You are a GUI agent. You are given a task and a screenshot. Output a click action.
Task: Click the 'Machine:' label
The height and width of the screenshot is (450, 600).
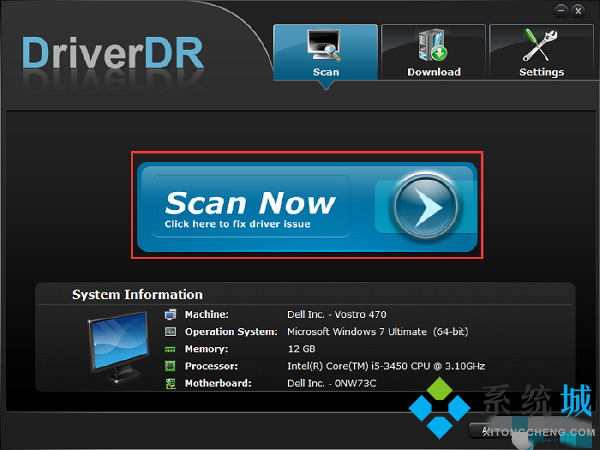(x=207, y=315)
